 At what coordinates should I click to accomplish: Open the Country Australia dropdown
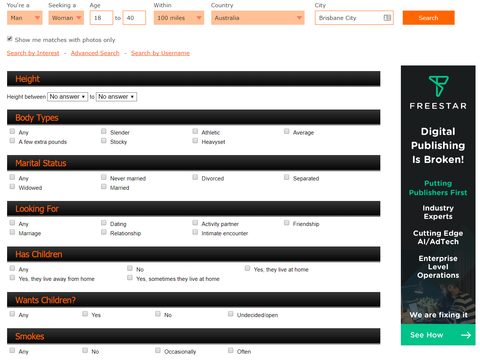(x=258, y=18)
